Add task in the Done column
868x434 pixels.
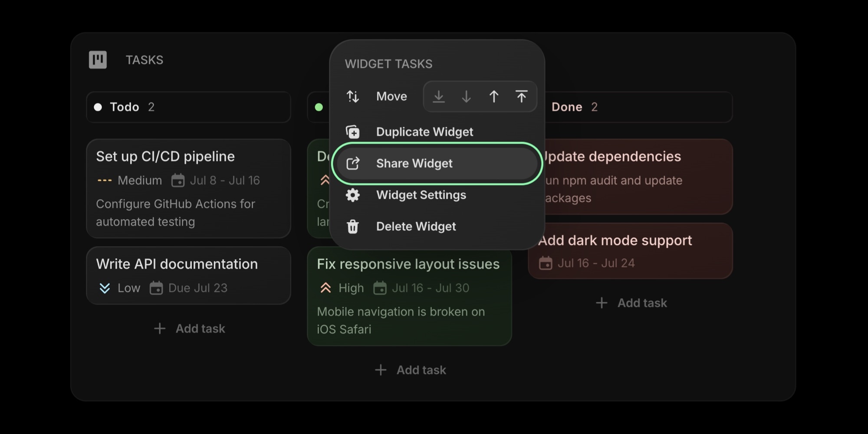click(x=631, y=303)
